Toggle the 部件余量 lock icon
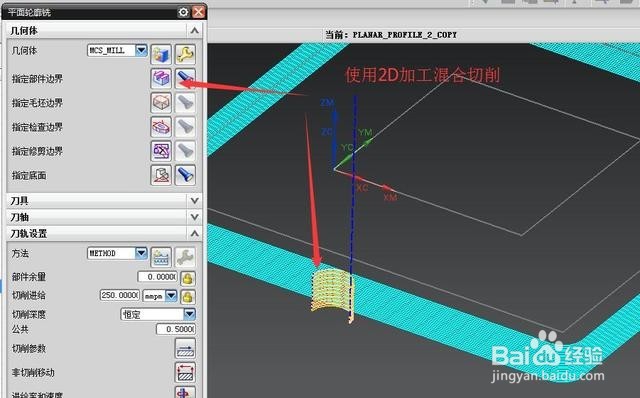This screenshot has width=640, height=398. tap(187, 278)
